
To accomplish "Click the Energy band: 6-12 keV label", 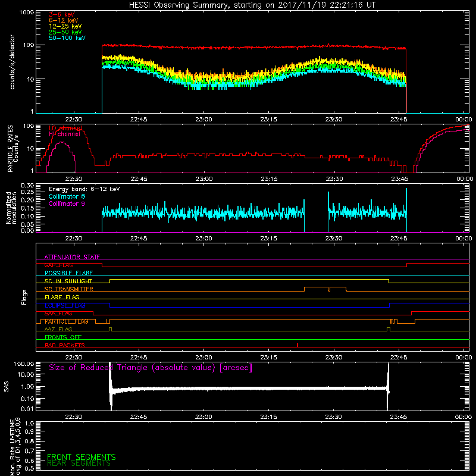I will [84, 189].
